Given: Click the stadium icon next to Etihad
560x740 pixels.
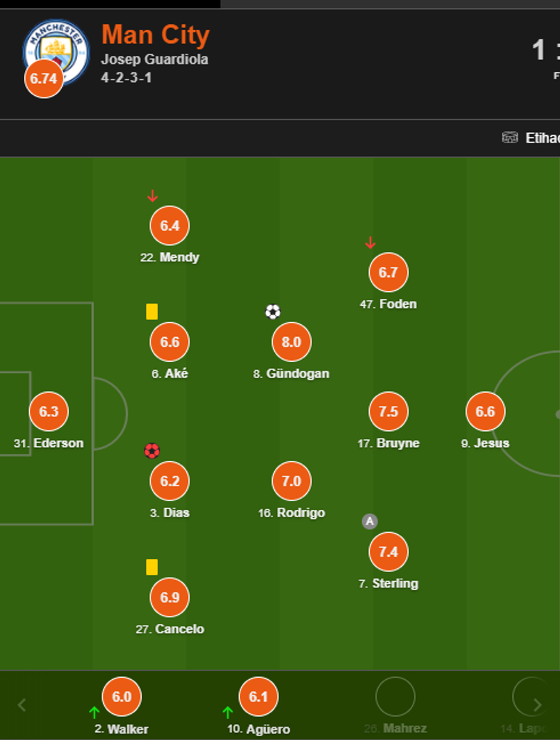Looking at the screenshot, I should click(x=510, y=138).
